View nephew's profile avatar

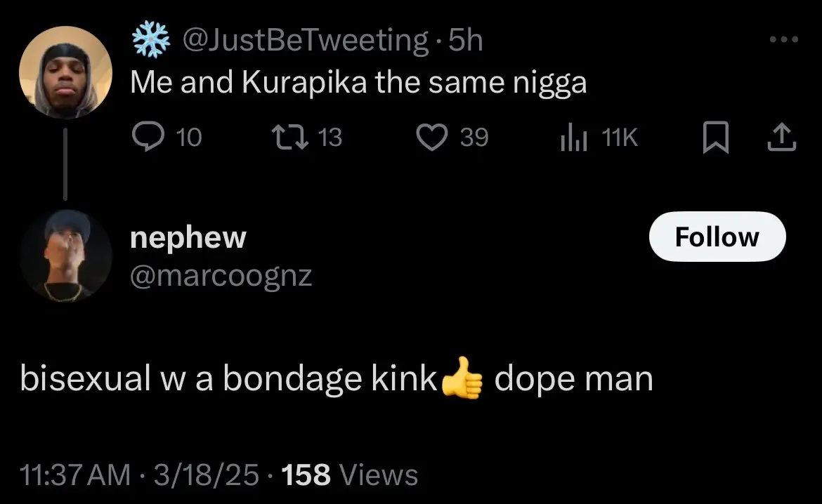pos(65,256)
